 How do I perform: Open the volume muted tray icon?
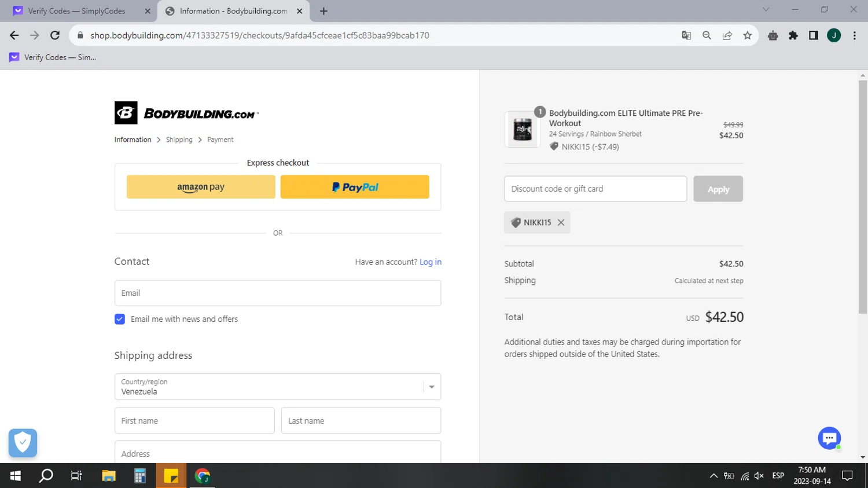coord(759,476)
